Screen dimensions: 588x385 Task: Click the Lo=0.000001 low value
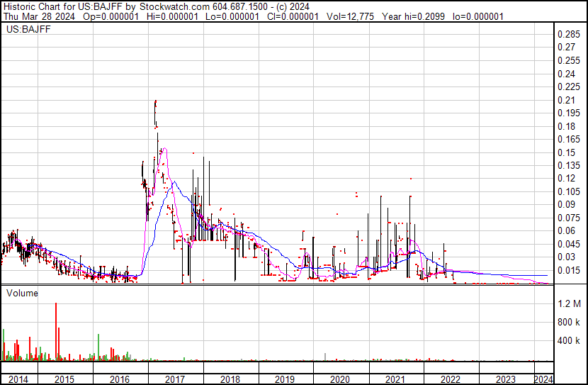pos(232,16)
